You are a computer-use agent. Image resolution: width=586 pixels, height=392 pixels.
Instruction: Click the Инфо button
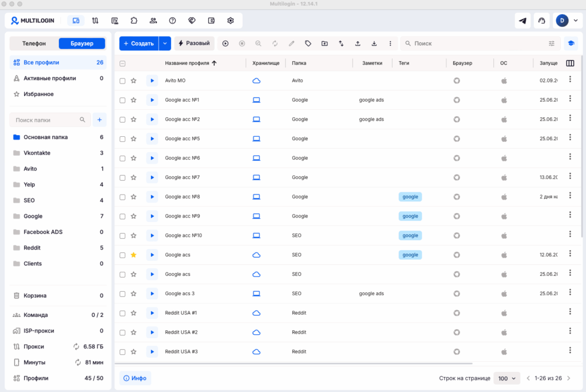(x=135, y=378)
